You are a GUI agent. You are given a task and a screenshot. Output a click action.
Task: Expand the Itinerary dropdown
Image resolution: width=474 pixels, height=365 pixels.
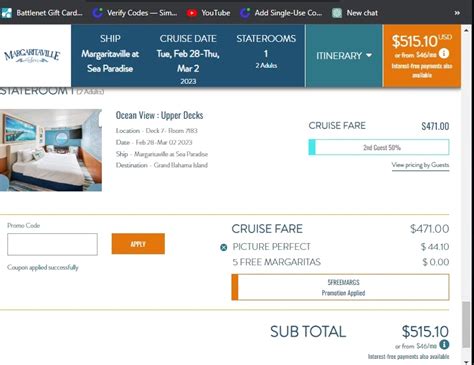(x=344, y=56)
